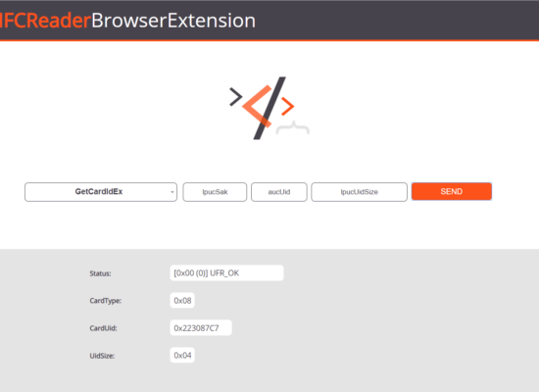Image resolution: width=539 pixels, height=392 pixels.
Task: Click the BrowserExtension header text
Action: [173, 21]
